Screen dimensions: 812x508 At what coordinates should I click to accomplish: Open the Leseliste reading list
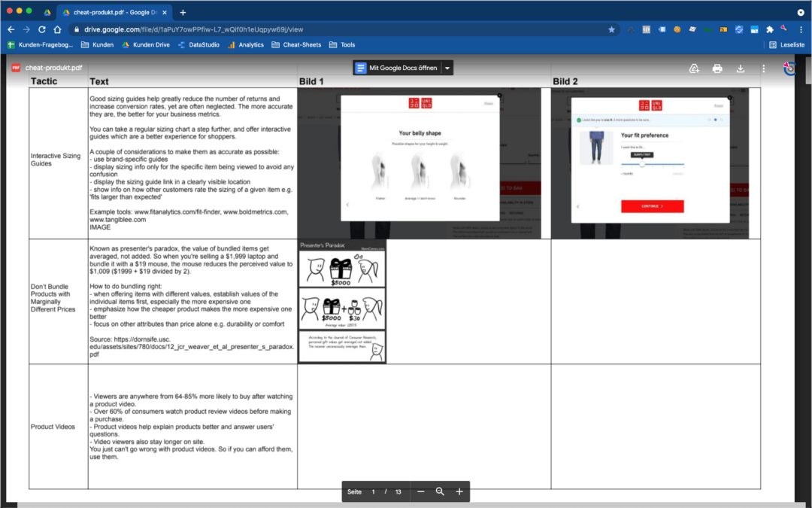click(x=786, y=44)
